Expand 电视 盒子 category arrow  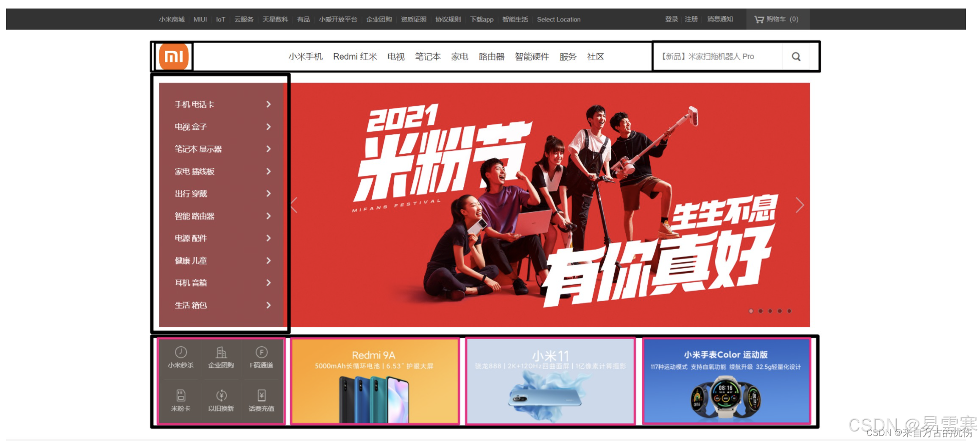269,127
